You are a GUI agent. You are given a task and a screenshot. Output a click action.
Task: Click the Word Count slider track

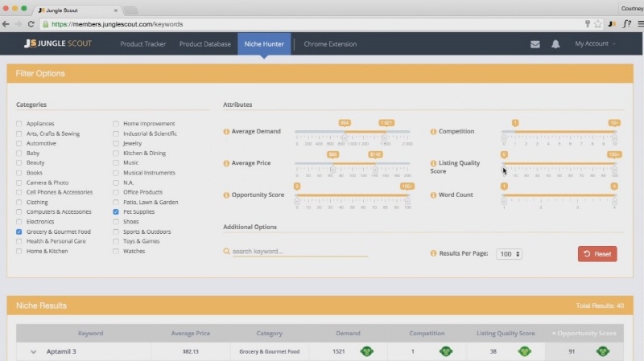559,195
